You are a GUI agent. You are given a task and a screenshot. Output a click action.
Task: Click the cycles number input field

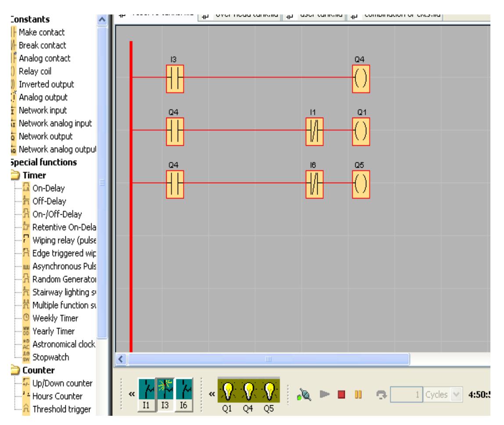coord(406,394)
